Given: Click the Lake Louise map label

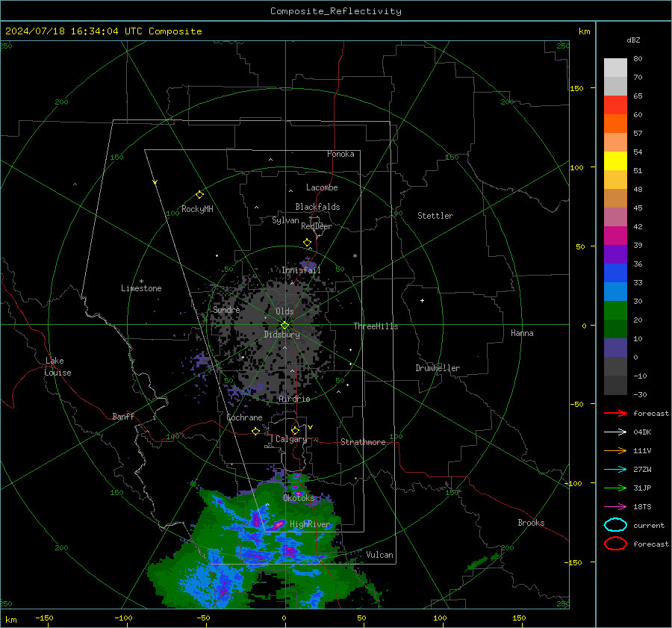Looking at the screenshot, I should pos(57,367).
